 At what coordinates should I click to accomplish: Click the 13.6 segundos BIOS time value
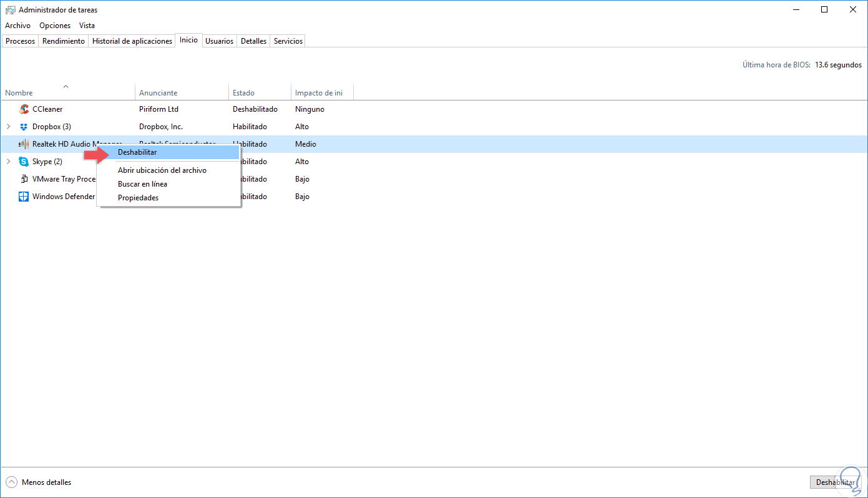pos(838,65)
